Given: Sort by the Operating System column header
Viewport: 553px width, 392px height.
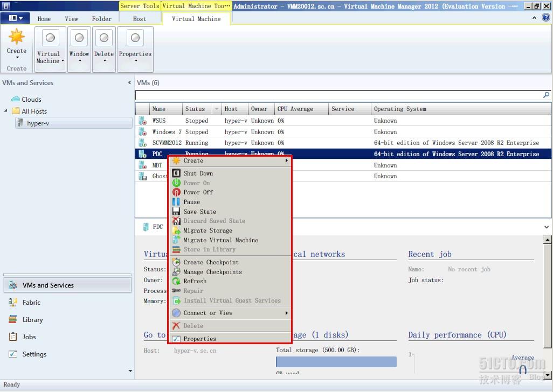Looking at the screenshot, I should (461, 109).
